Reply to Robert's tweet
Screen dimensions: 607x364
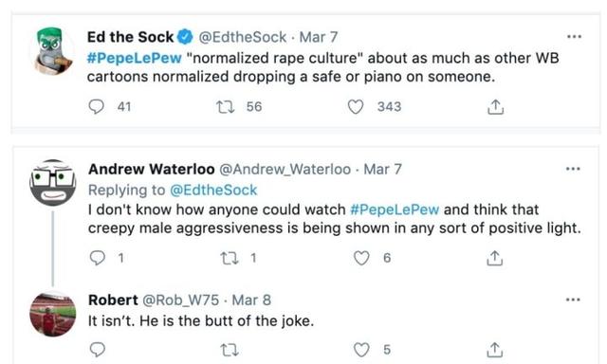(x=97, y=350)
